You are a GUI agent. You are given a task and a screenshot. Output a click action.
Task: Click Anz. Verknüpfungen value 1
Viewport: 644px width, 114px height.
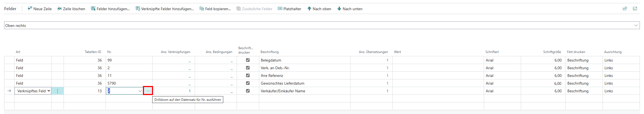click(x=189, y=91)
